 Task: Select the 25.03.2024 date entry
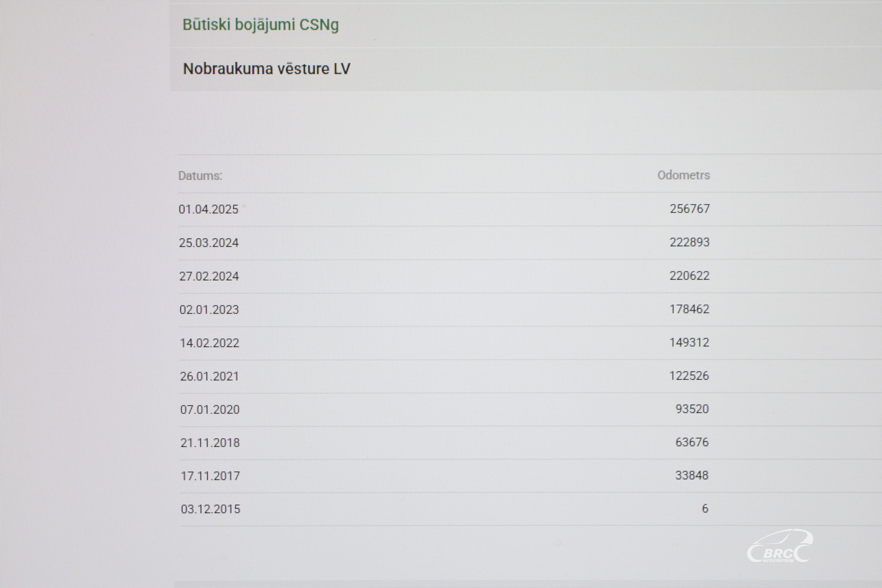pyautogui.click(x=209, y=243)
